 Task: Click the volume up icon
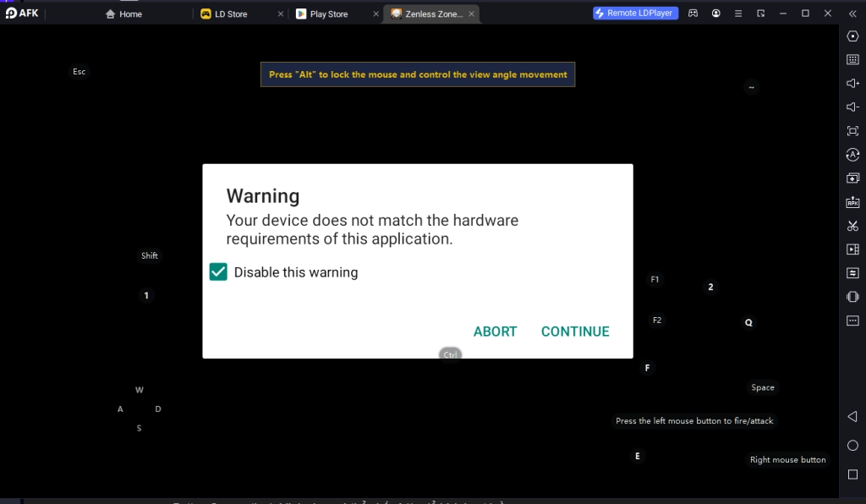click(x=852, y=83)
